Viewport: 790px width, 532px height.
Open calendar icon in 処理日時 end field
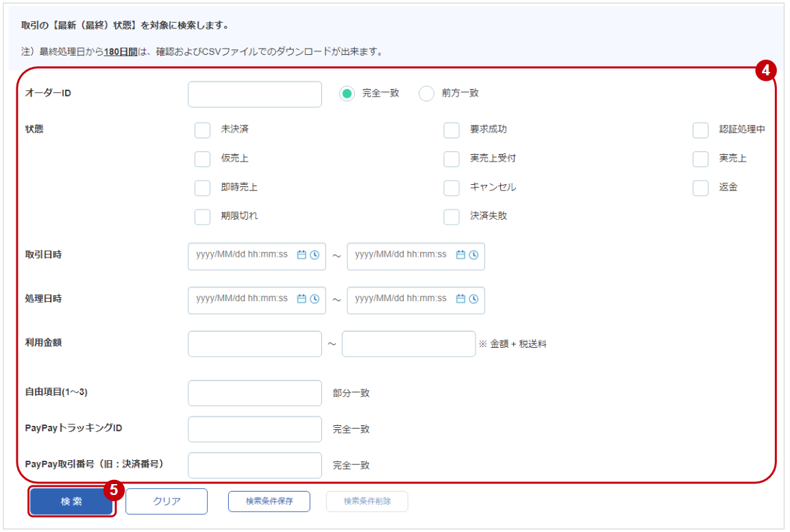click(460, 299)
